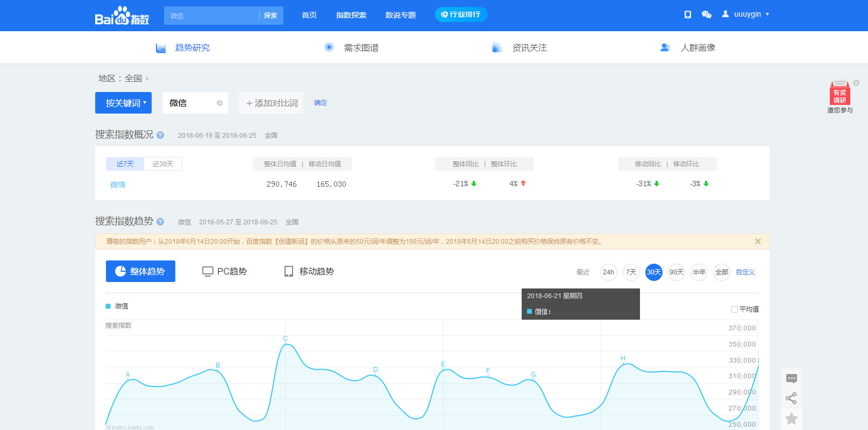Select the 移动趋势 tab
Screen dimensions: 868x430
point(309,271)
